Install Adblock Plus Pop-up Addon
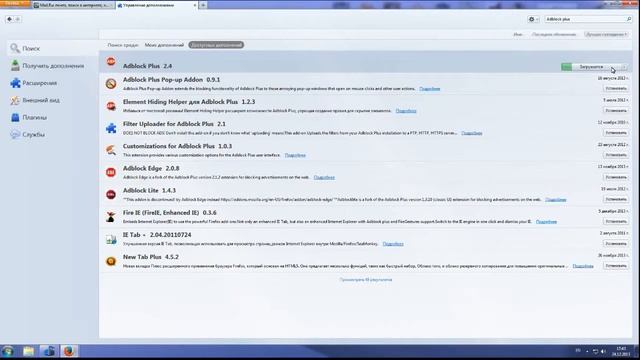The height and width of the screenshot is (360, 640). (616, 88)
